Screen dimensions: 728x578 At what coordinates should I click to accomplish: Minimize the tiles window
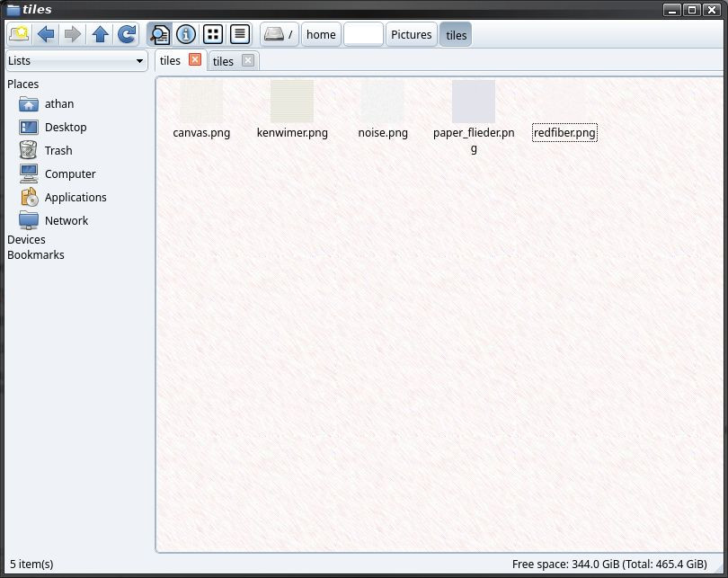tap(671, 9)
